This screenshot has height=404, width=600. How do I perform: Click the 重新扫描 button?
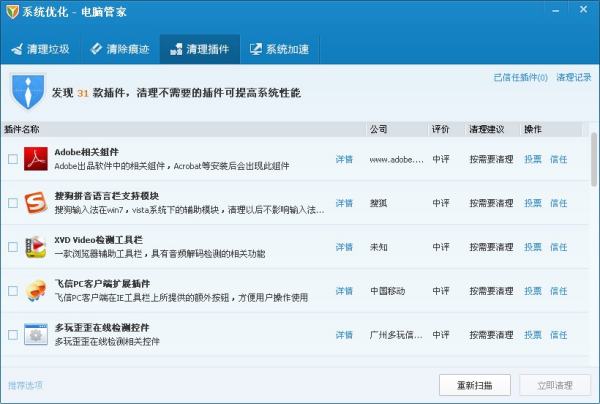coord(474,385)
